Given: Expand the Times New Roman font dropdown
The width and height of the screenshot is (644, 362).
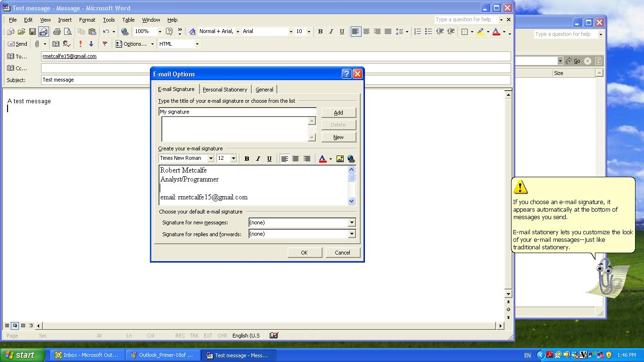Looking at the screenshot, I should [211, 158].
